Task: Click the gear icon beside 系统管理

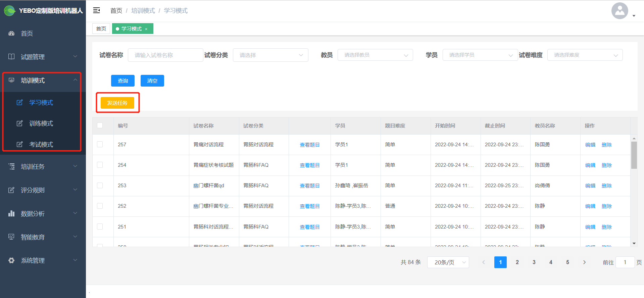Action: (11, 260)
